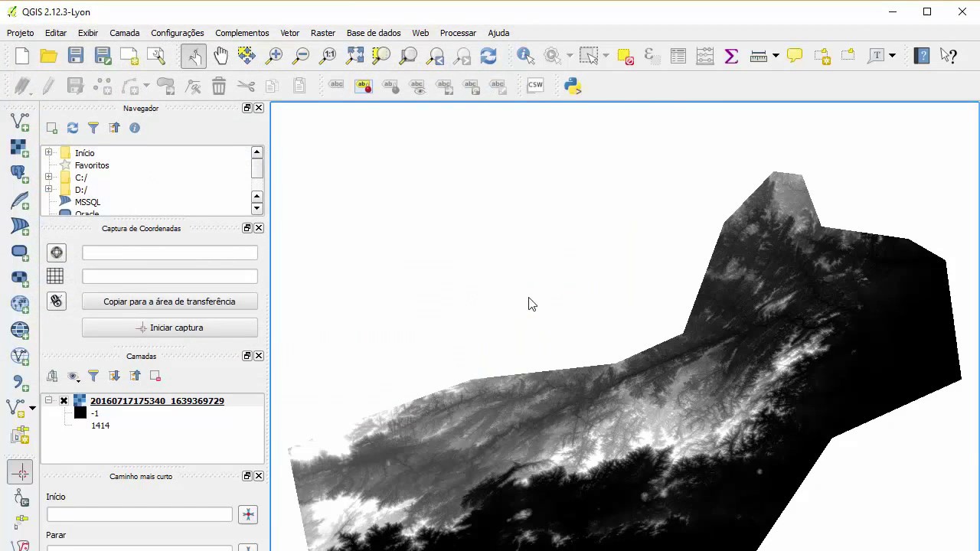Click the Zoom In magnifier tool
Screen dimensions: 980x551
coord(273,56)
